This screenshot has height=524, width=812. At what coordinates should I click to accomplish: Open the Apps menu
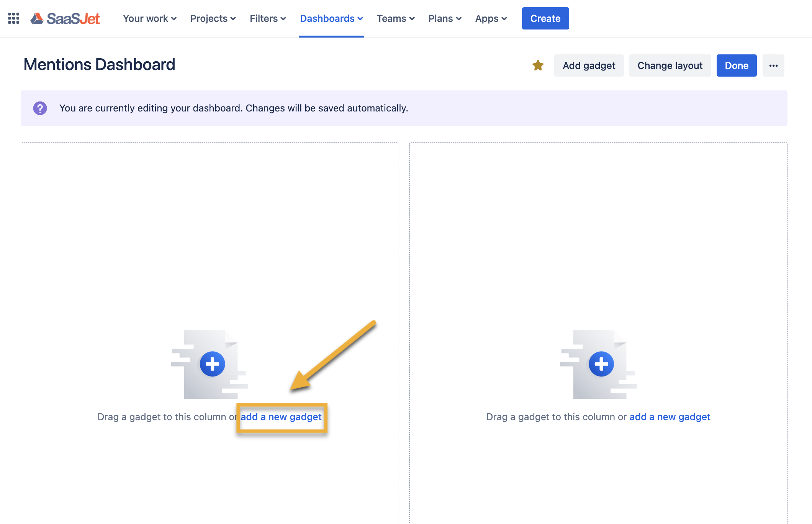coord(491,18)
